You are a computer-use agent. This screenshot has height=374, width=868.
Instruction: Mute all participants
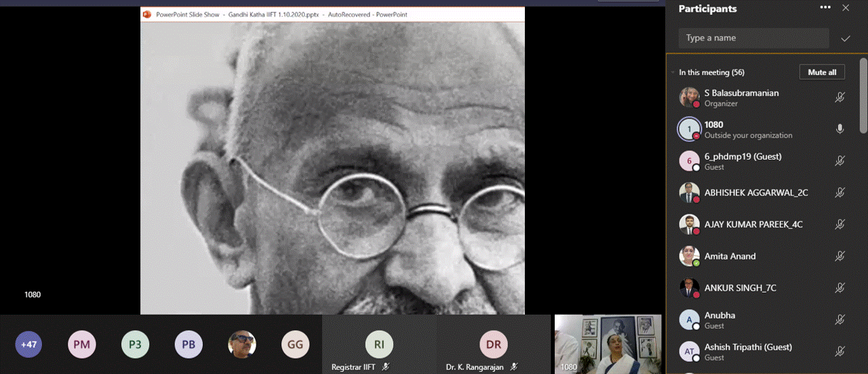(x=823, y=72)
